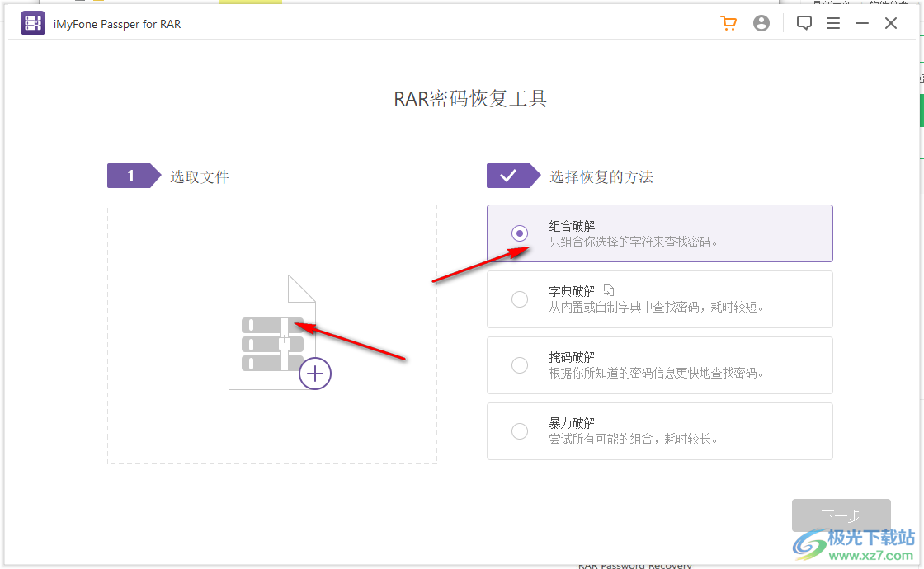The image size is (924, 569).
Task: Click description 根据你所知道的密码信息更快地查找密码
Action: coord(657,374)
